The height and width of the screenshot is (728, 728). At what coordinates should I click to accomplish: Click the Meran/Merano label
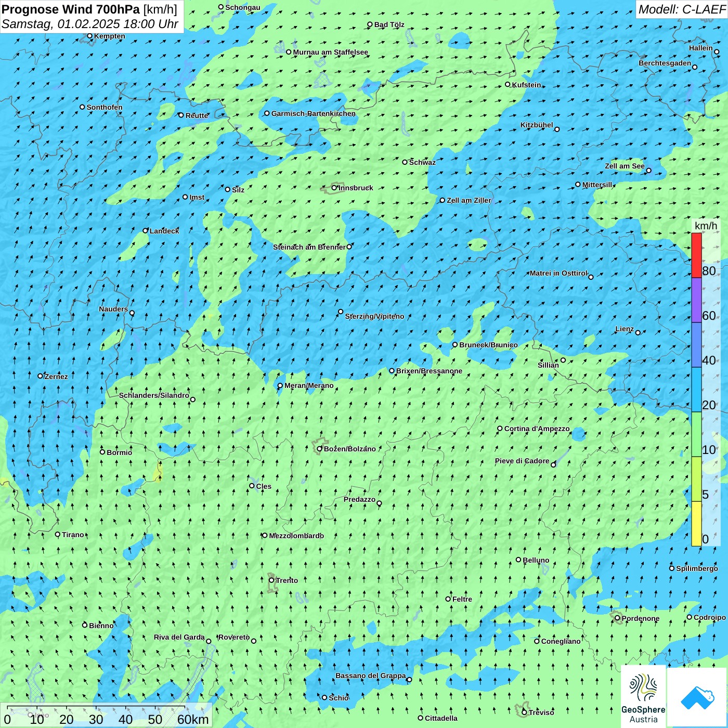(309, 385)
